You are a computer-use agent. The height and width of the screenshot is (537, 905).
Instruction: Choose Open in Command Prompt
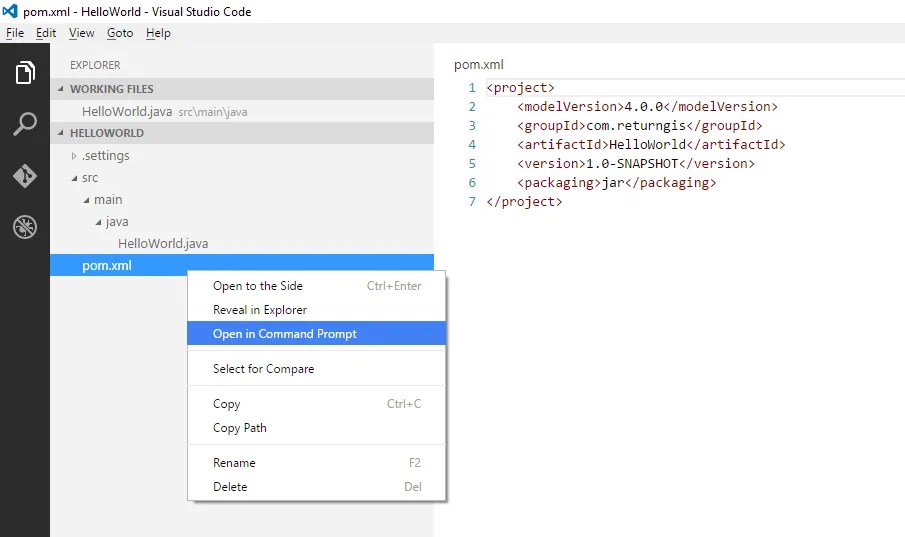[x=316, y=333]
